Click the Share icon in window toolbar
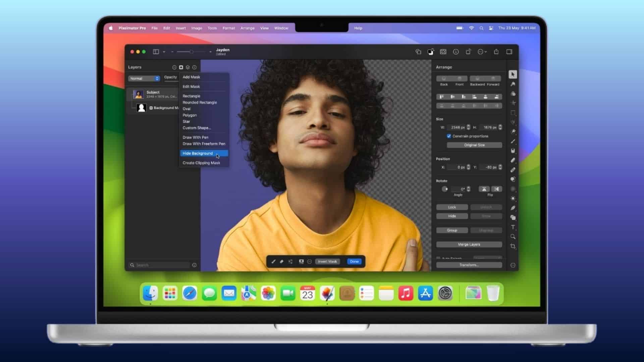Screen dimensions: 644x362 pyautogui.click(x=496, y=52)
